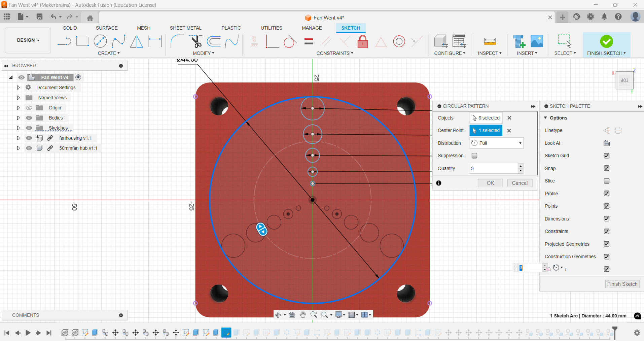644x341 pixels.
Task: Open the DESIGN workspace dropdown
Action: (x=28, y=40)
